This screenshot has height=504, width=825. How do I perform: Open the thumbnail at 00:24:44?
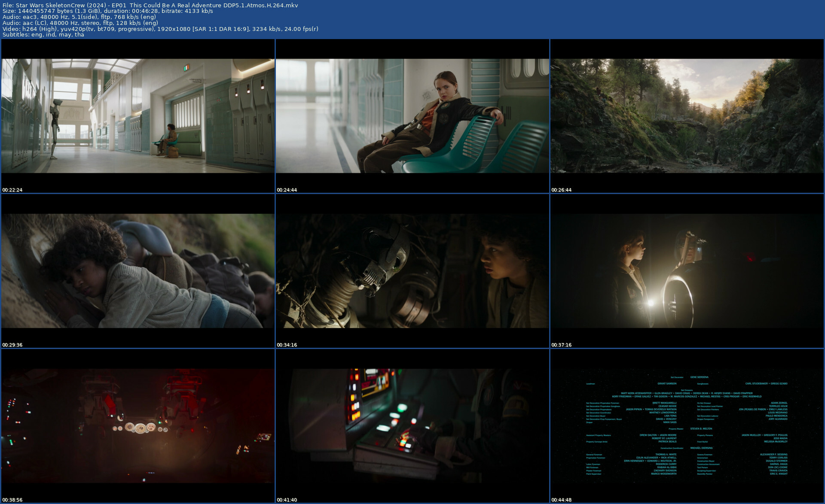coord(412,116)
